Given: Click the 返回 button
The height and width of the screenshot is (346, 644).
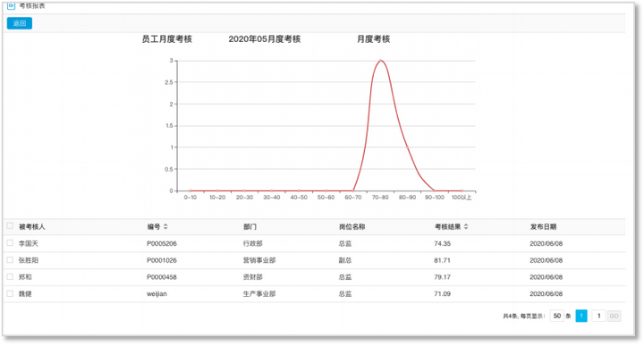Looking at the screenshot, I should 20,23.
